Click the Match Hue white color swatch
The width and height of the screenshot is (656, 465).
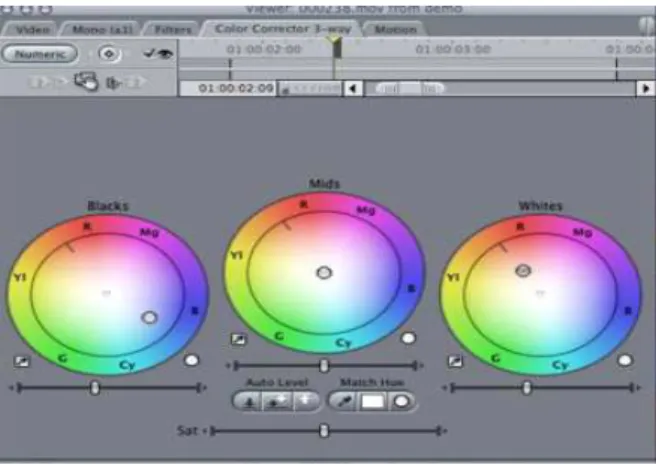373,402
